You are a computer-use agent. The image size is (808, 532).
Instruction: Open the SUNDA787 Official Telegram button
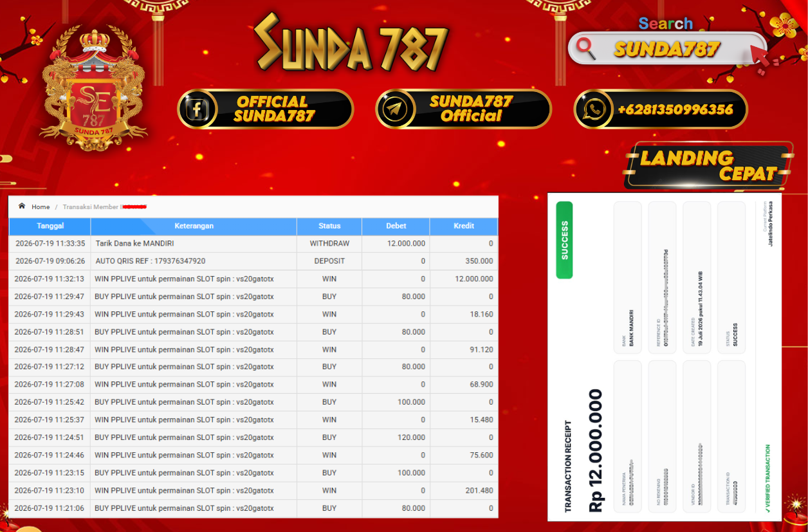(463, 109)
